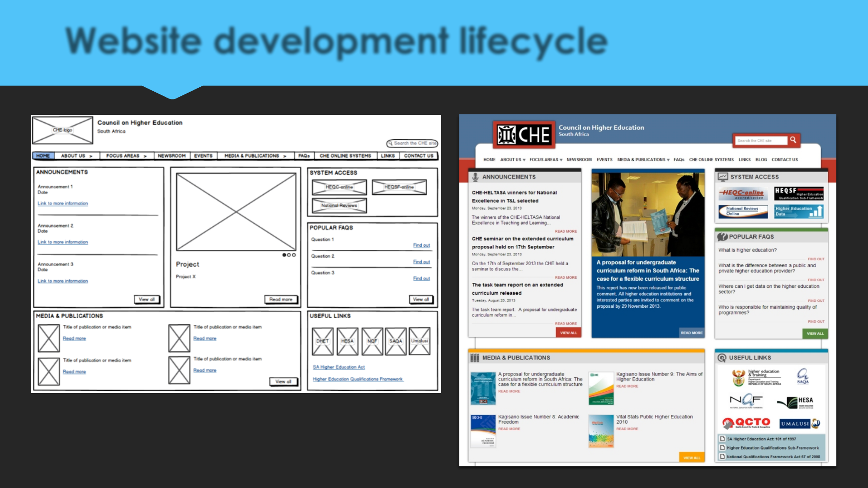Open Vital Stats publication thumbnail
868x488 pixels.
point(601,432)
